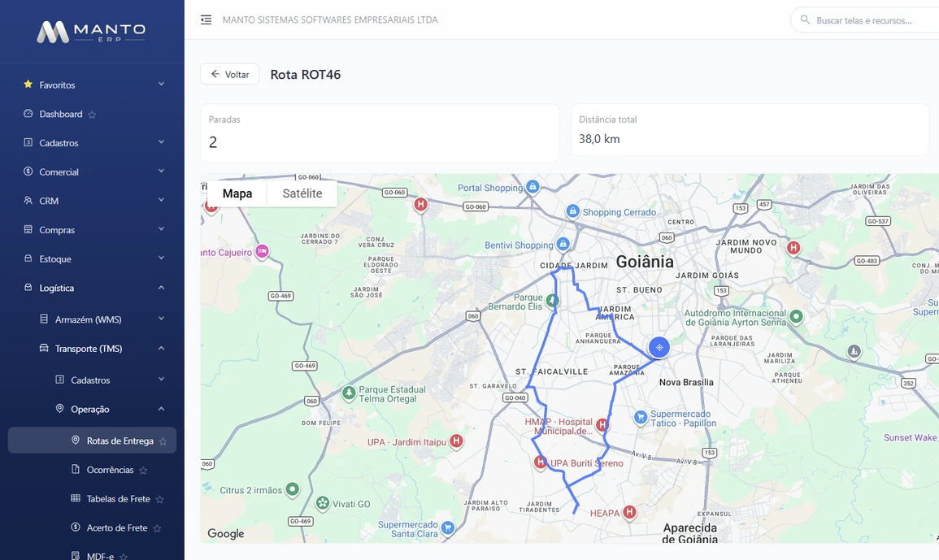
Task: Collapse the Logística menu chevron
Action: point(161,288)
